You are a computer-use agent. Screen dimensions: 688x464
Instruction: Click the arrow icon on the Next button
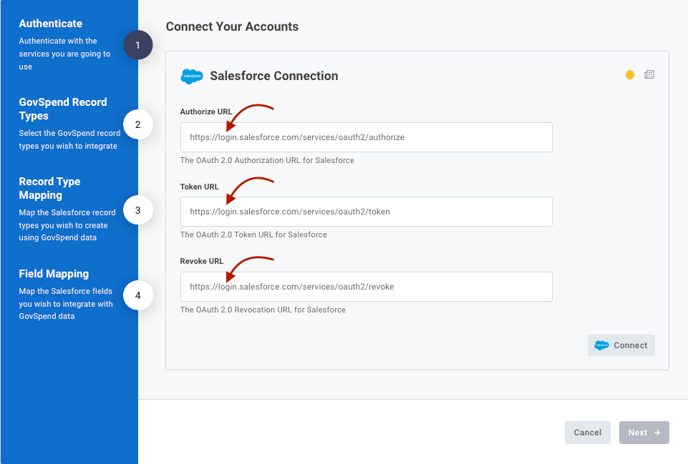(657, 432)
